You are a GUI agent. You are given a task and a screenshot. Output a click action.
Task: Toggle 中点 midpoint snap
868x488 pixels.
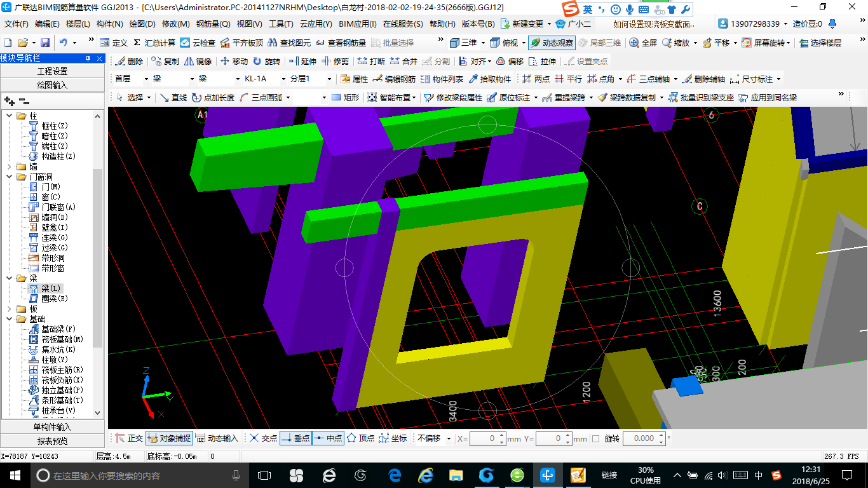point(328,438)
